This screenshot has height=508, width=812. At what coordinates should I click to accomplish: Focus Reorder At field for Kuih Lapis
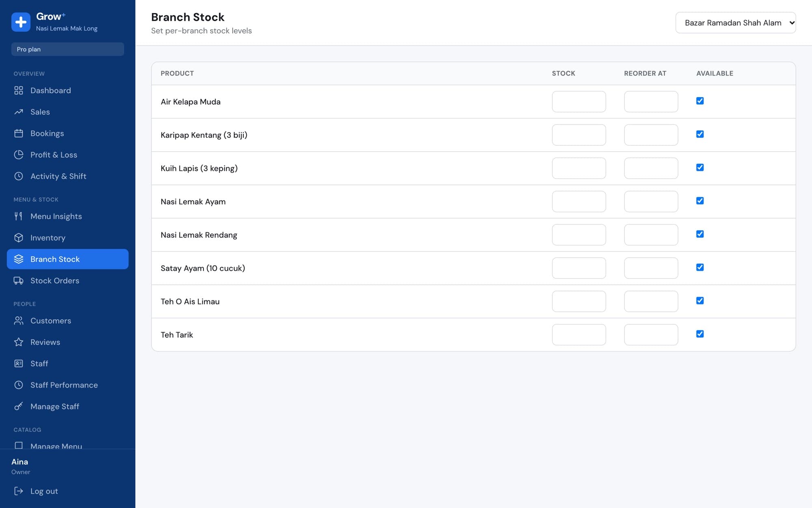point(651,168)
